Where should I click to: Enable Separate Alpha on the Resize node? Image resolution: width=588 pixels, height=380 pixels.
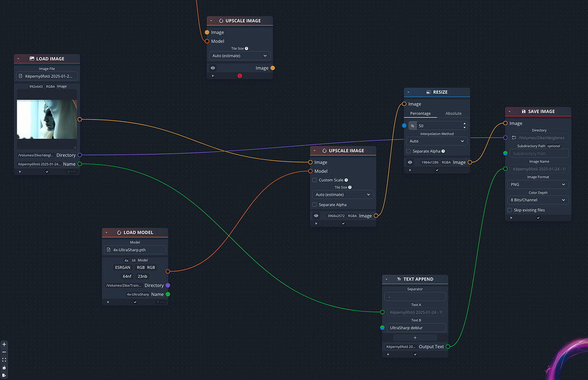(x=409, y=151)
